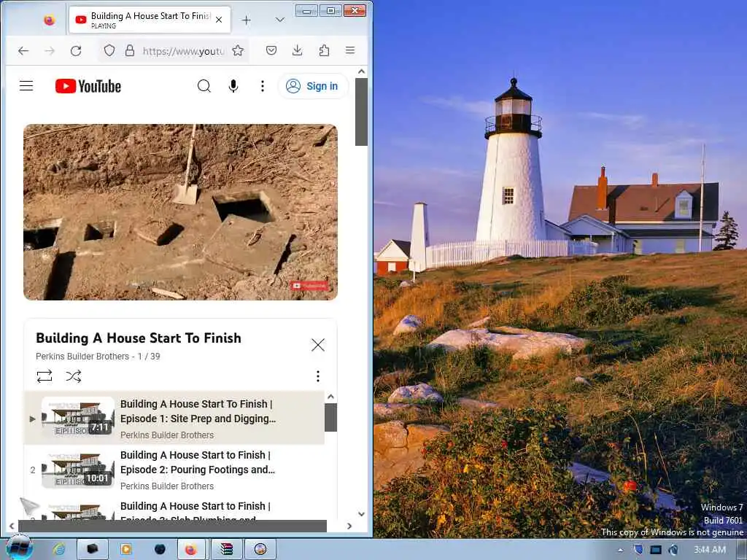Click the Episode 1 thumbnail showing 7:11
The width and height of the screenshot is (747, 560).
pyautogui.click(x=77, y=417)
